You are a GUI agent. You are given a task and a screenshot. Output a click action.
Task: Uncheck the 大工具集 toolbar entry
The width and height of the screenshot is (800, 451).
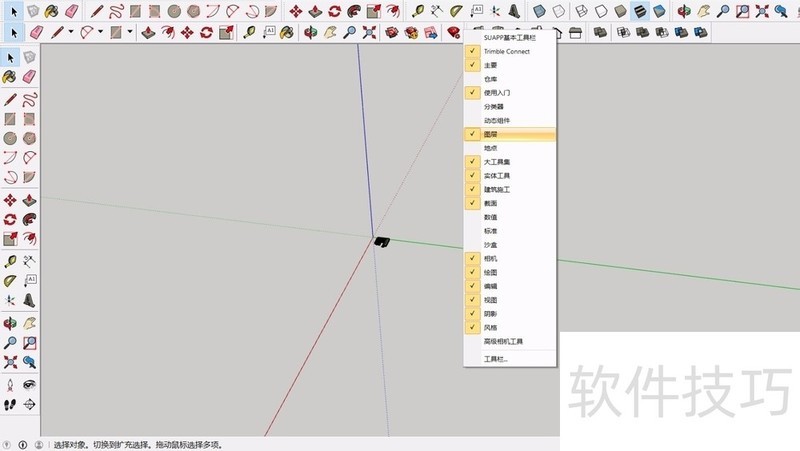(x=509, y=162)
